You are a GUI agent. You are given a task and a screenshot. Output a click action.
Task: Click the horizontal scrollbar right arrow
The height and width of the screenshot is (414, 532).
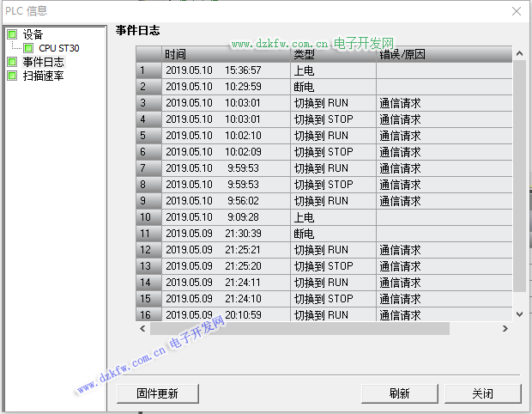(506, 328)
